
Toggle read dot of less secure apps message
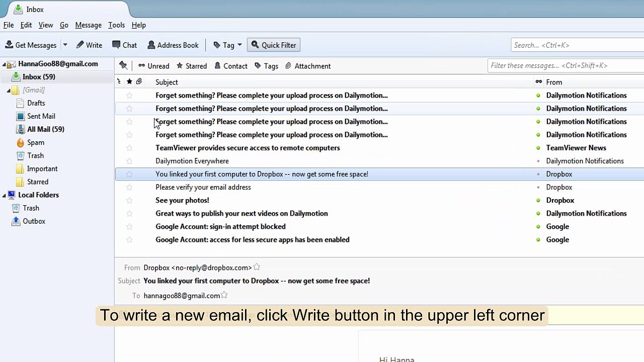[x=538, y=239]
